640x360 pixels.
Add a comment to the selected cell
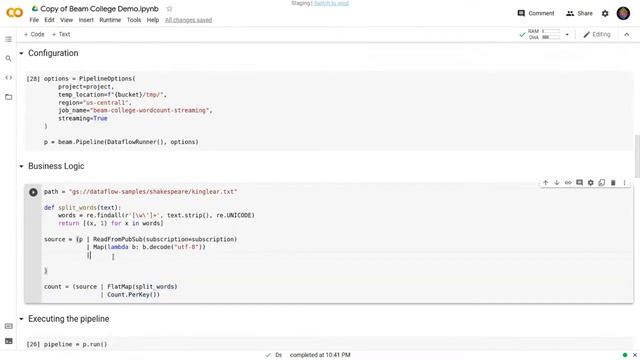[579, 183]
